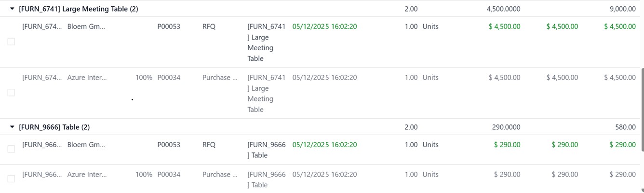Click Azure Interior vendor in FURN_9666 Table group
The height and width of the screenshot is (193, 644).
87,175
